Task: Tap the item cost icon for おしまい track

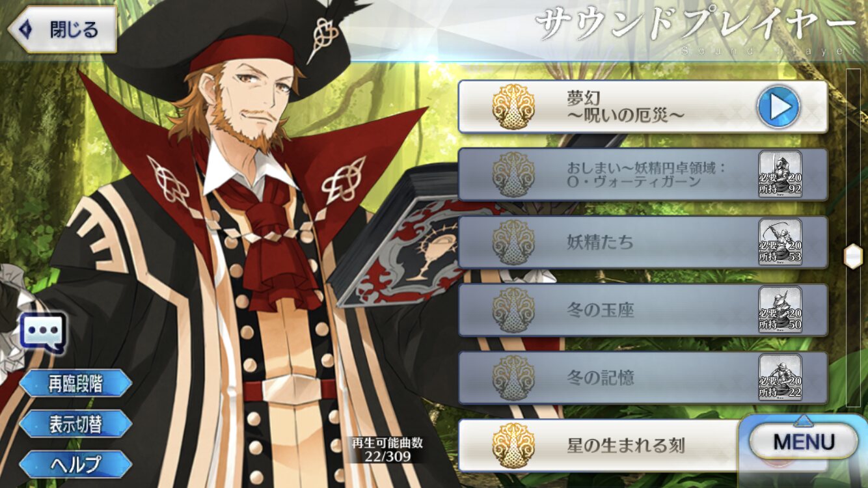Action: (780, 174)
